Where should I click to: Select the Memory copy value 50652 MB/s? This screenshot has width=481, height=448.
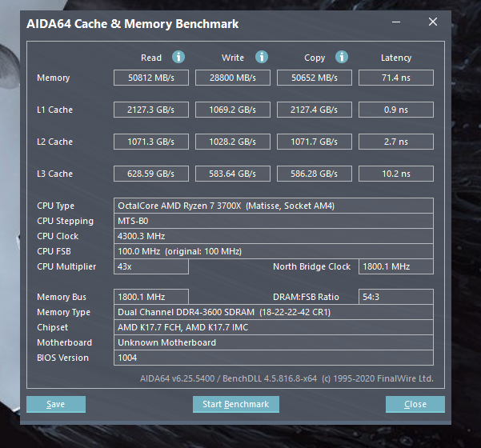coord(314,78)
